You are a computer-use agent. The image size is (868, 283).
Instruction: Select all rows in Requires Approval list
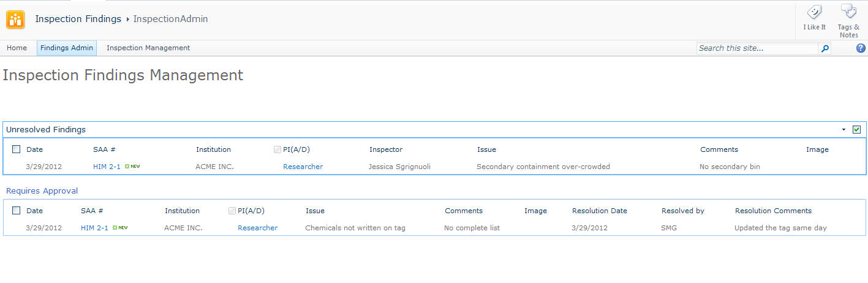pos(16,211)
